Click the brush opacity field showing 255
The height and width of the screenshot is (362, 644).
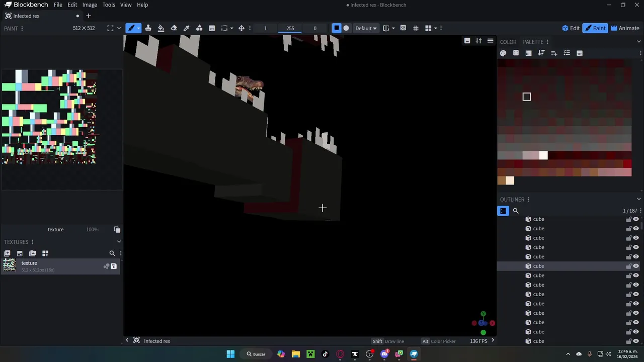pos(290,28)
